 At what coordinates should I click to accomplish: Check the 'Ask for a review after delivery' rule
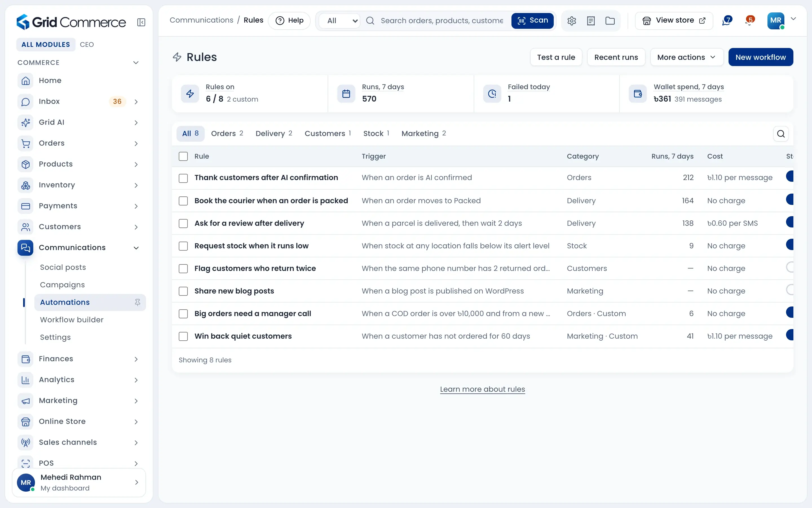click(183, 224)
